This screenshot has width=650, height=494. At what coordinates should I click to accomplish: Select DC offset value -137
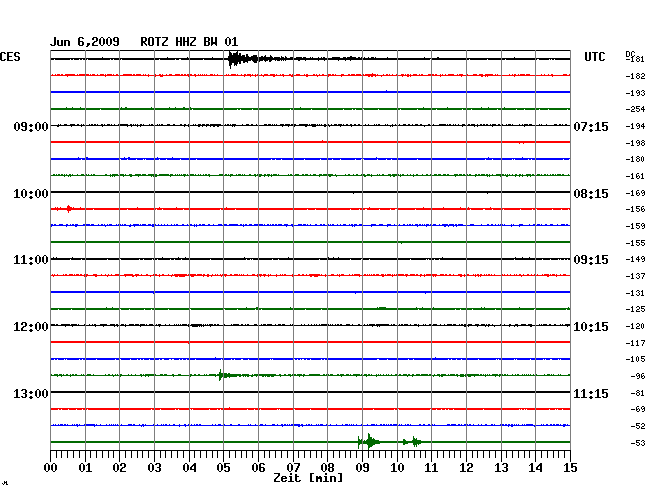635,276
